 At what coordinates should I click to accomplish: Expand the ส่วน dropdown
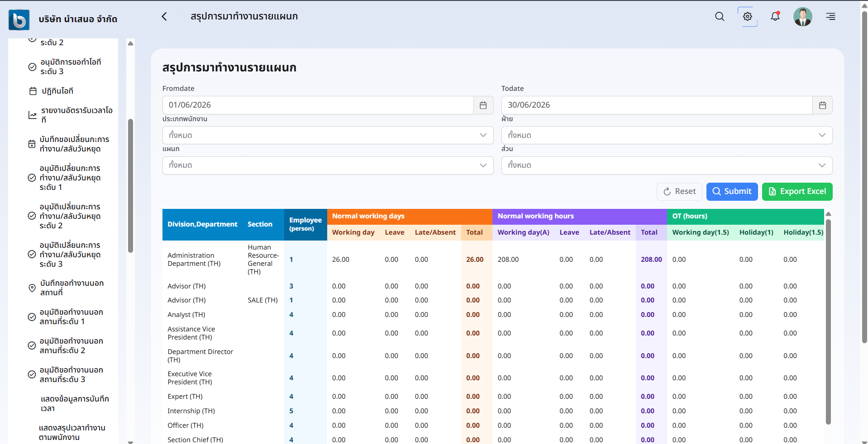tap(667, 165)
